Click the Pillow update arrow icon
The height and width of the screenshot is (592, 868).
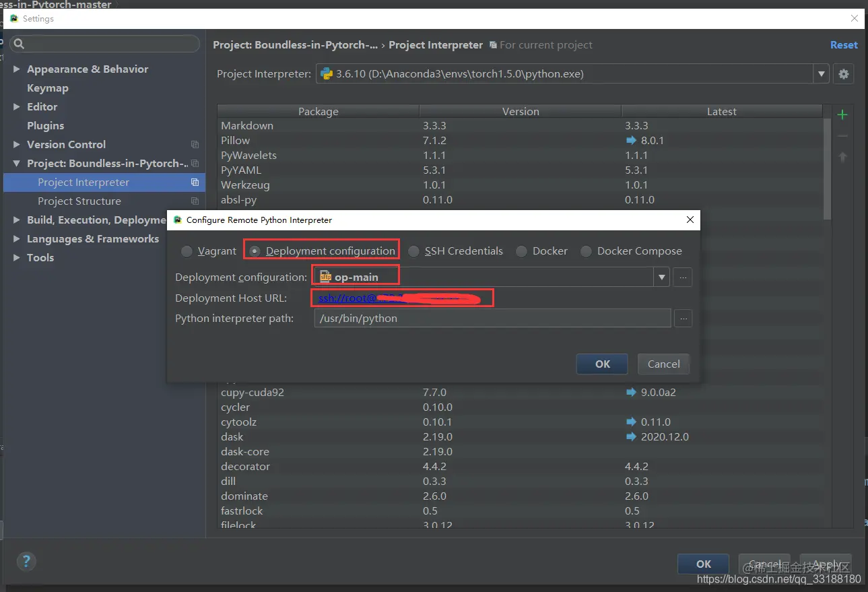tap(631, 140)
